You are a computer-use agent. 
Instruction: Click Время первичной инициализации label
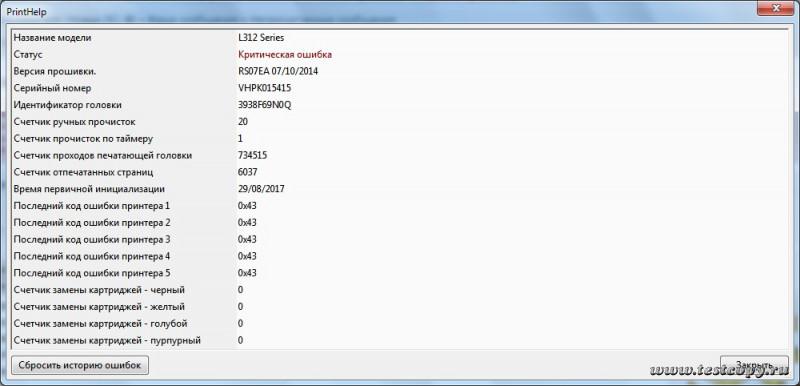tap(89, 189)
